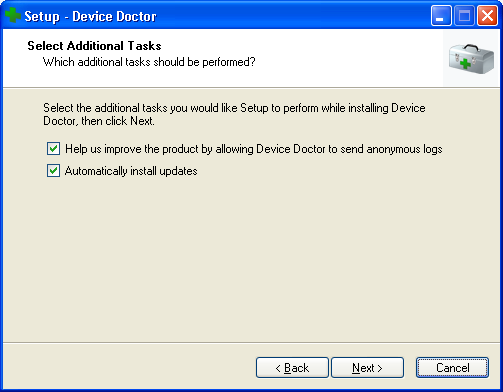Viewport: 503px width, 392px height.
Task: Go back with the Back button
Action: tap(292, 368)
